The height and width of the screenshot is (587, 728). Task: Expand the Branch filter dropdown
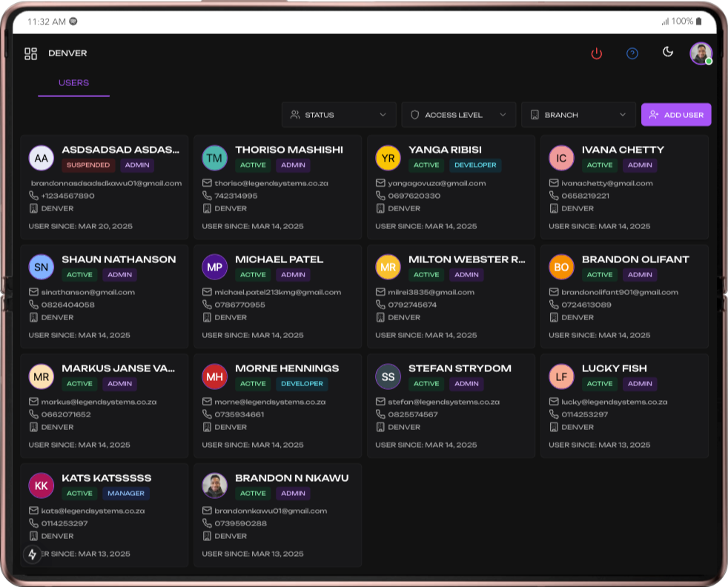tap(578, 115)
